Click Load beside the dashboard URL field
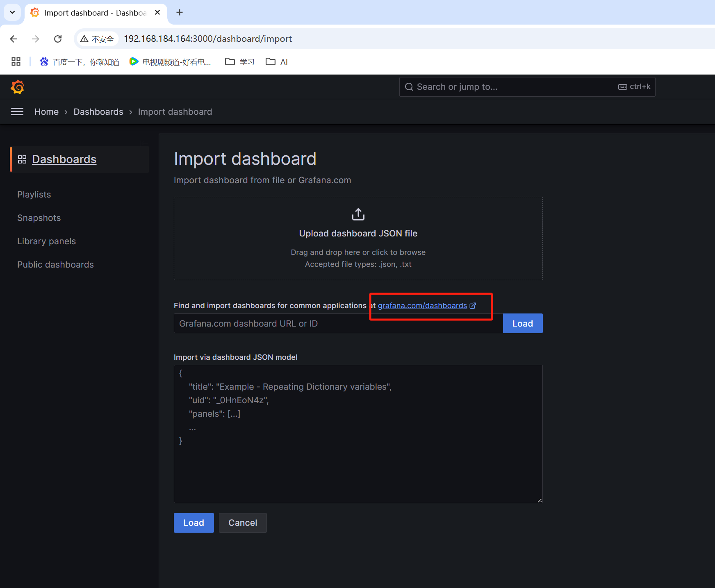715x588 pixels. point(523,323)
